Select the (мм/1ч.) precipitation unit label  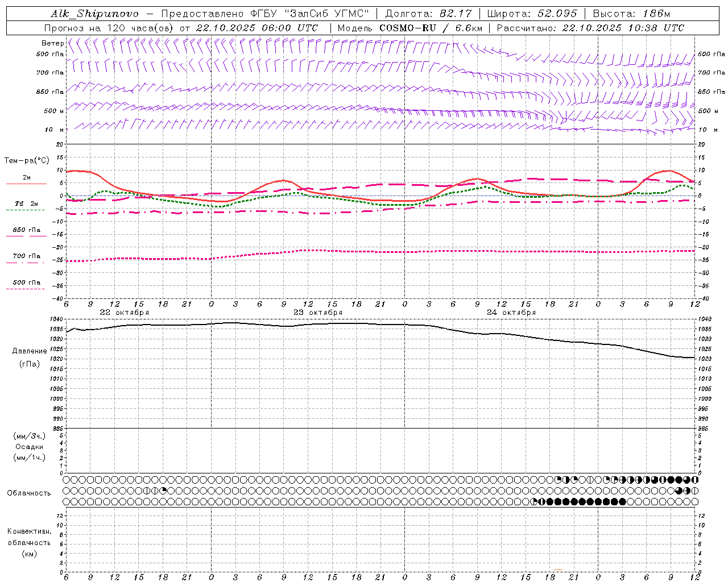click(x=29, y=458)
